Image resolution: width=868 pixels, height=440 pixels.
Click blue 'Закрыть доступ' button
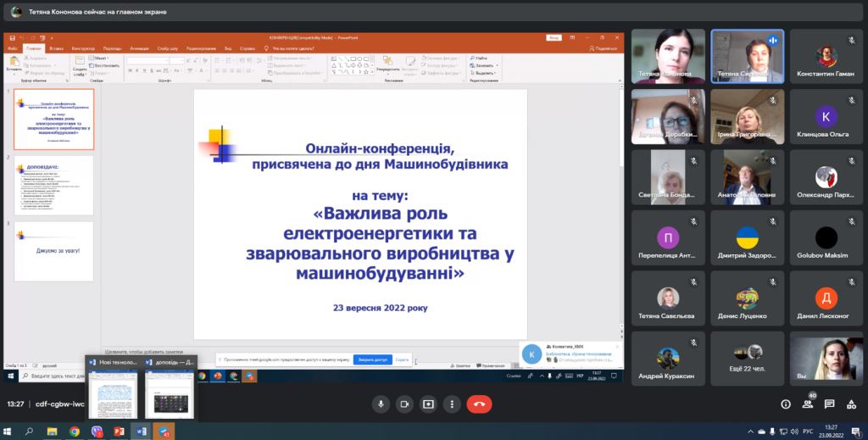373,359
